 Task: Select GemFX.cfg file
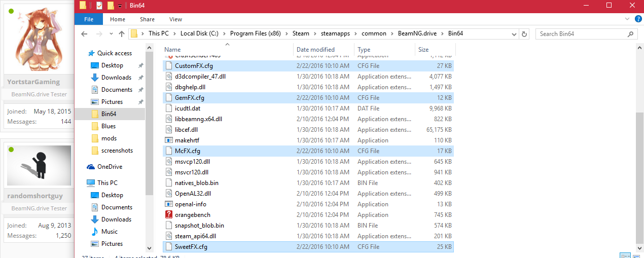click(x=309, y=98)
